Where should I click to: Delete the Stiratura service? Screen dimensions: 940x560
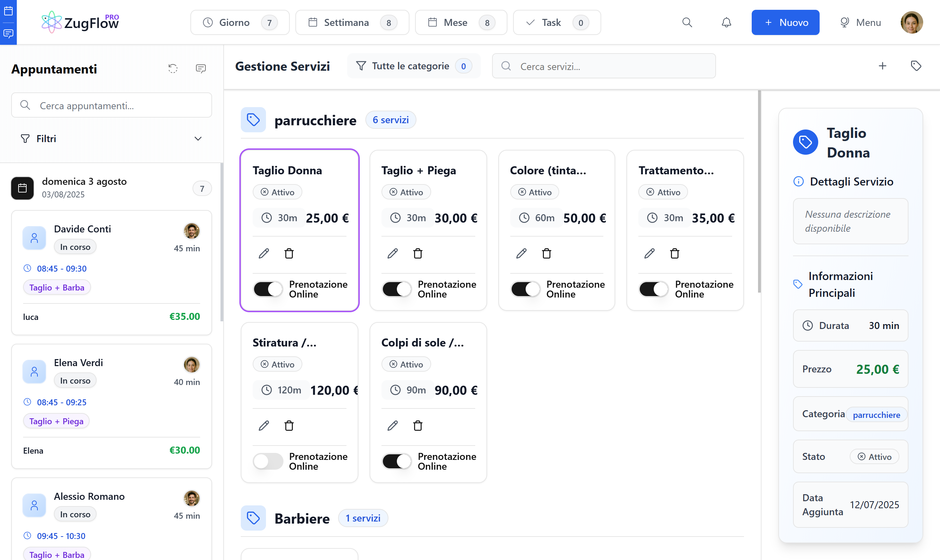(x=289, y=426)
